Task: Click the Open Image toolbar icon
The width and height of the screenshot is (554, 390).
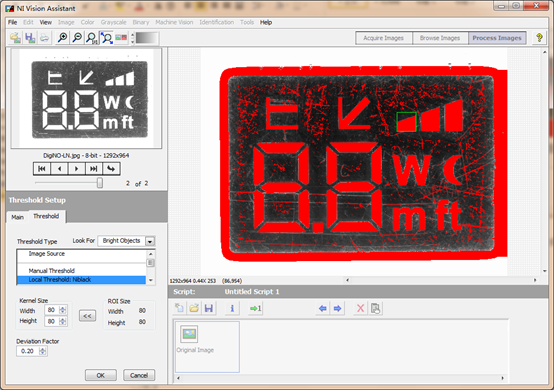Action: 15,37
